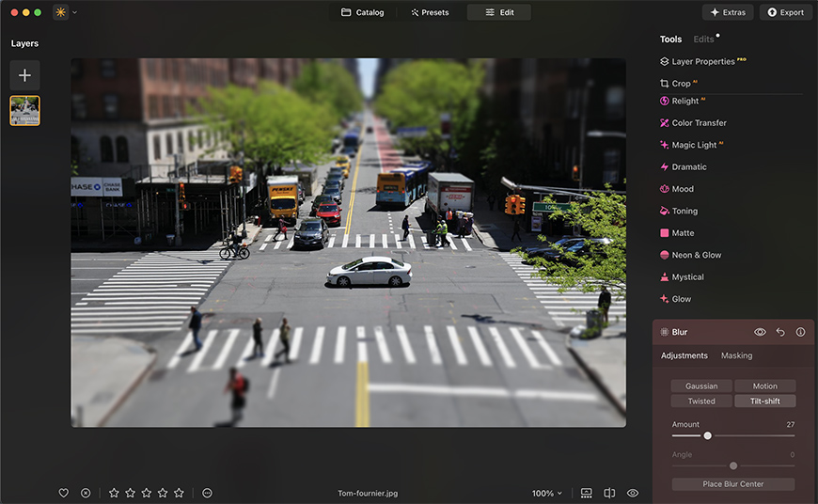Click the Amount slider handle
Viewport: 818px width, 504px height.
(707, 435)
